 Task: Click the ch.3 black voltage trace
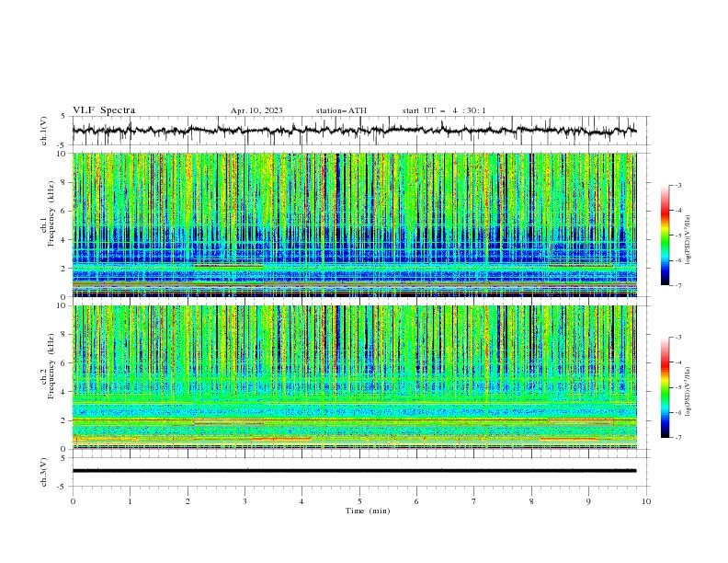pos(354,471)
